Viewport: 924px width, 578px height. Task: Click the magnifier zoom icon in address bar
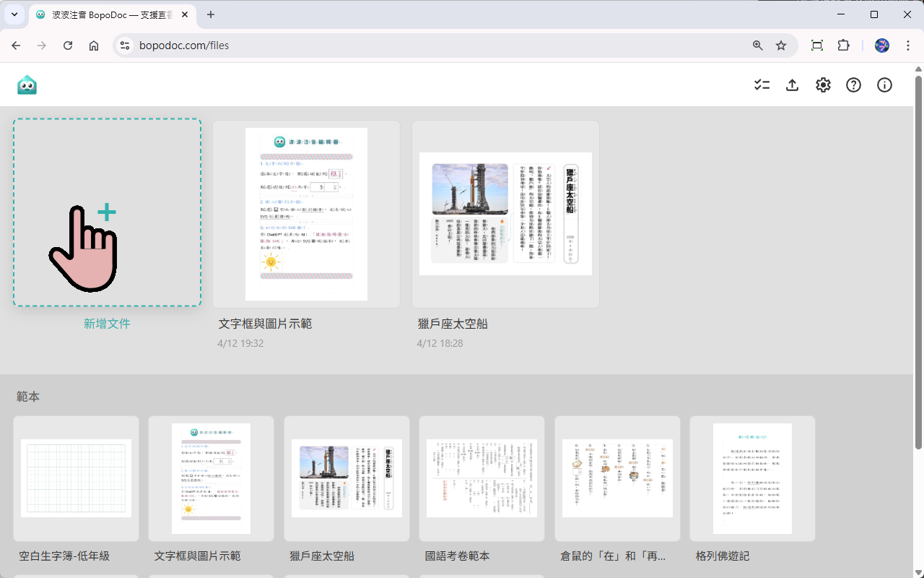click(757, 45)
